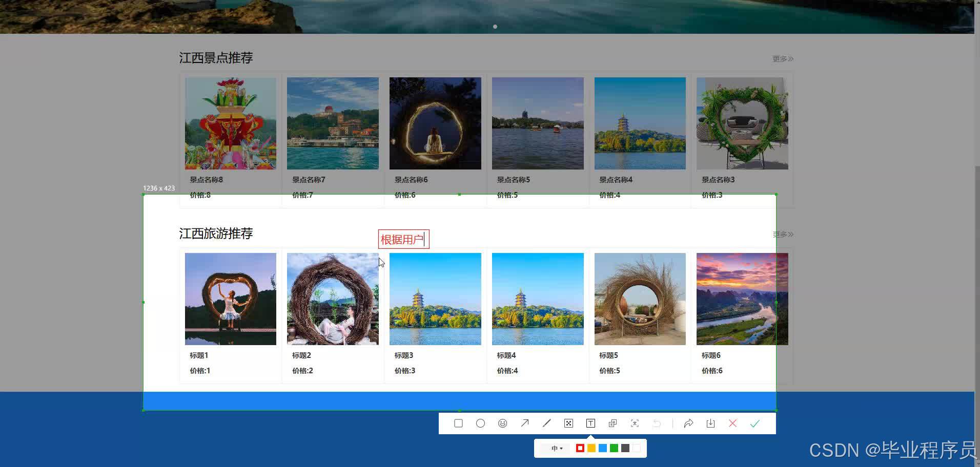Confirm the screenshot with green checkmark
This screenshot has width=980, height=467.
coord(755,423)
